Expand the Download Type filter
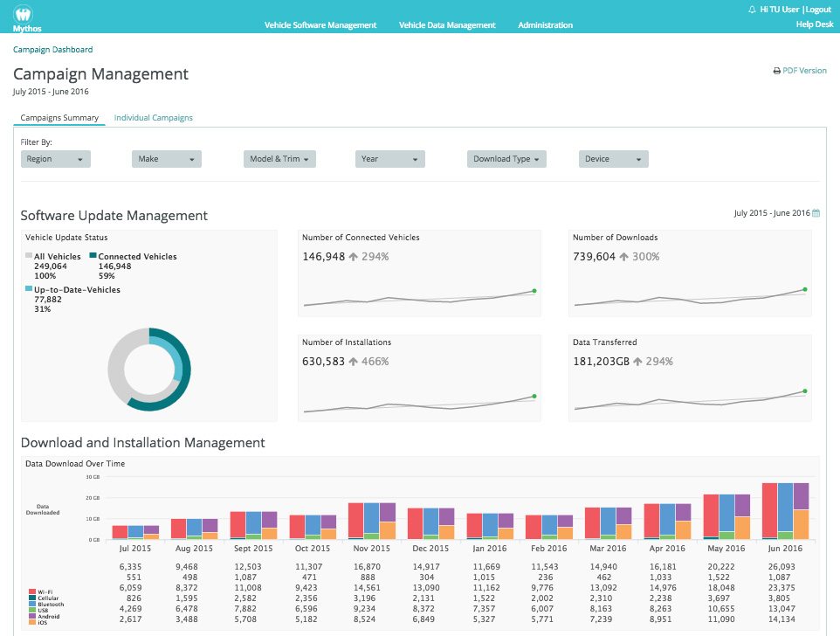 tap(506, 159)
